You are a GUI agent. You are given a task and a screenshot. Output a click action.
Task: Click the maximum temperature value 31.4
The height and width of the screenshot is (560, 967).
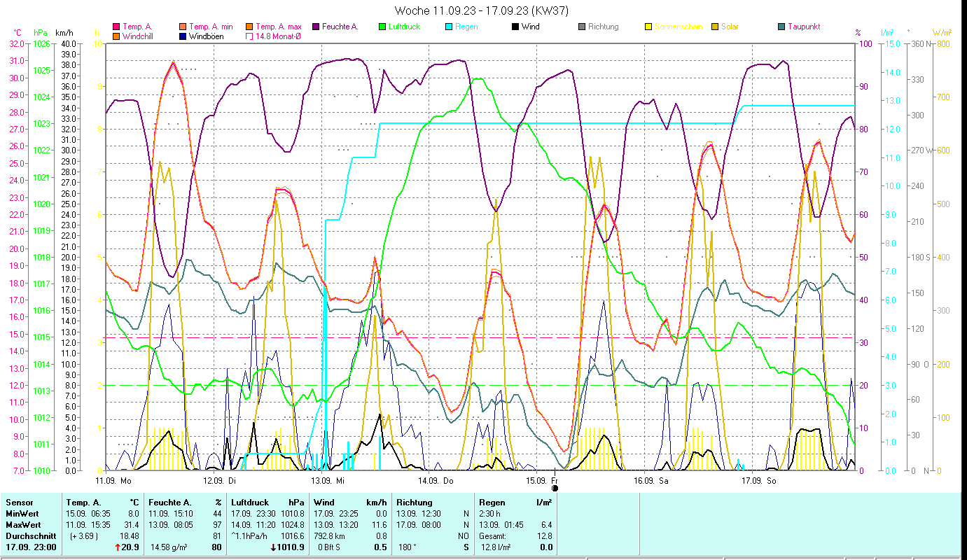point(132,524)
